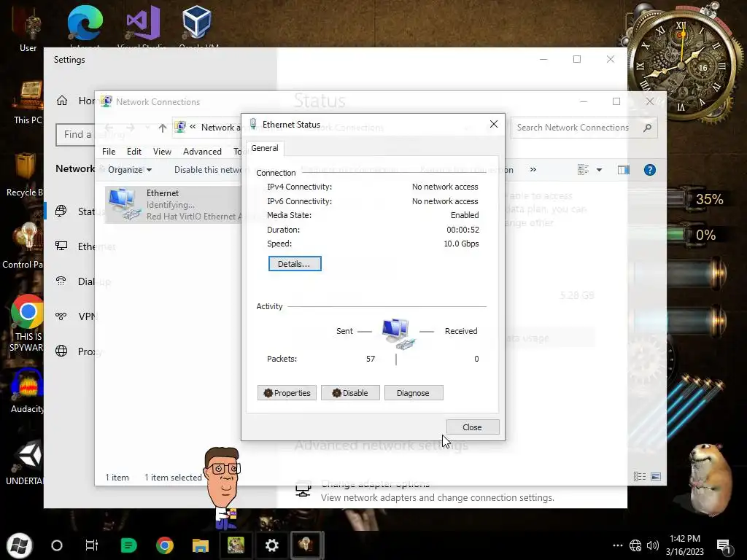Open Task View on the taskbar

91,545
